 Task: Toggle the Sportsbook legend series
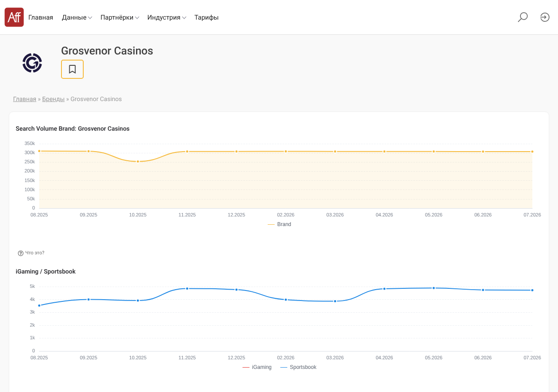298,367
